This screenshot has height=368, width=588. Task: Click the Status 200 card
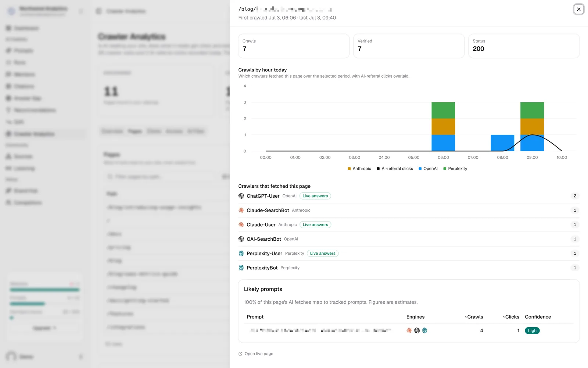coord(524,46)
